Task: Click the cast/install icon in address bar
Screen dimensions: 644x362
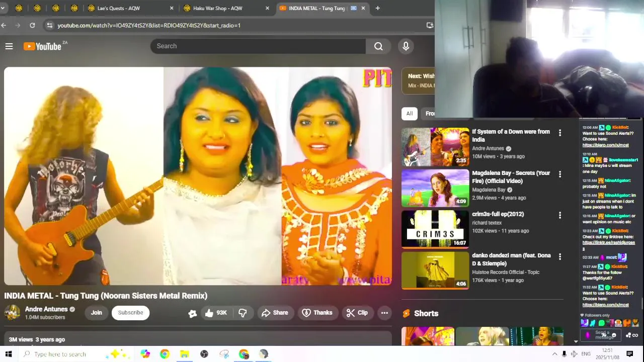Action: [x=430, y=25]
